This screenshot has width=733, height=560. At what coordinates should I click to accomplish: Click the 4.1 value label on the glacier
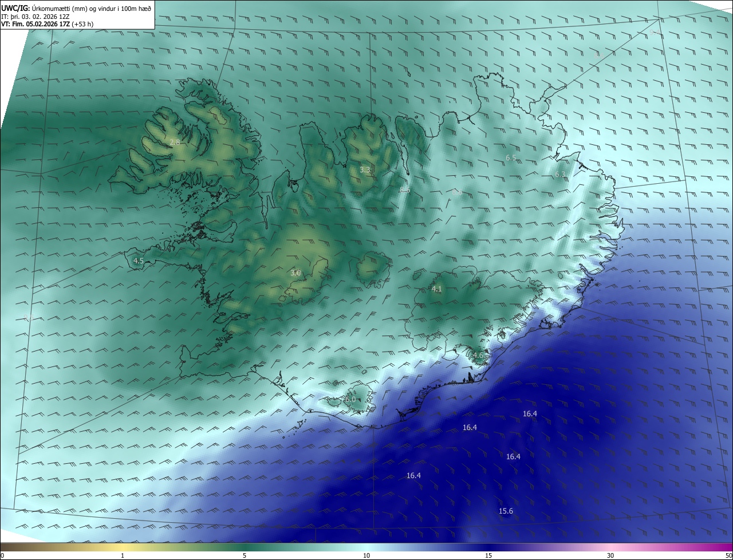(x=436, y=289)
